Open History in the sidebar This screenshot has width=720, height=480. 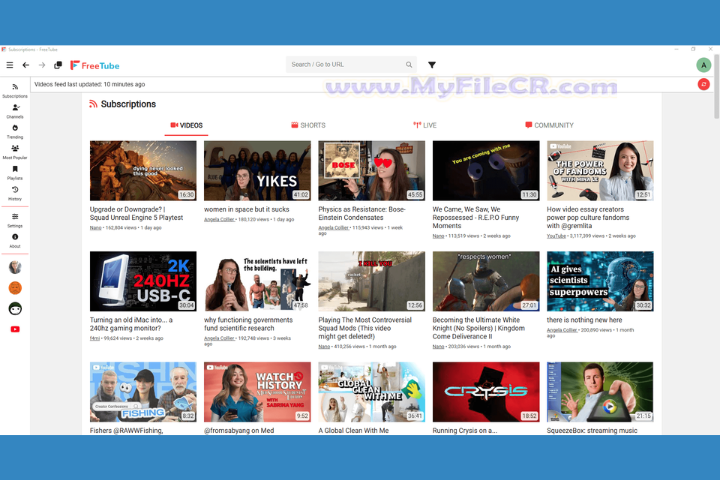click(15, 193)
